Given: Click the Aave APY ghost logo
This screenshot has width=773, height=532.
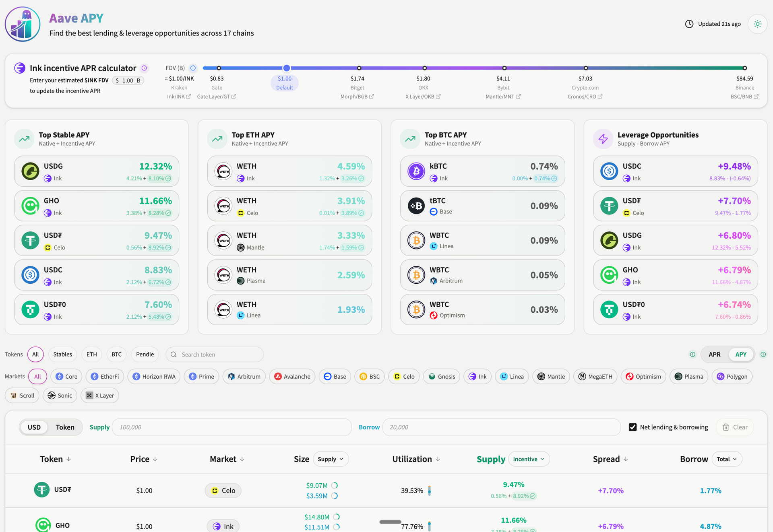Looking at the screenshot, I should [x=23, y=24].
